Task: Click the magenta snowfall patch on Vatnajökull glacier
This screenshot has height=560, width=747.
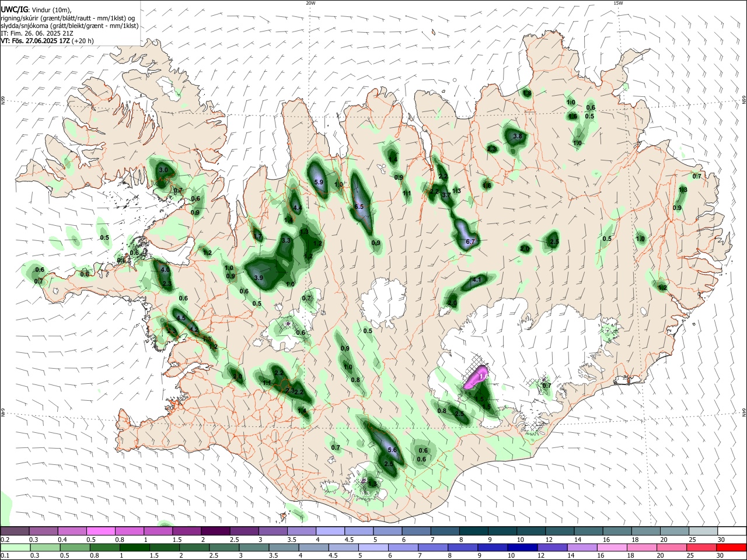Action: point(476,377)
